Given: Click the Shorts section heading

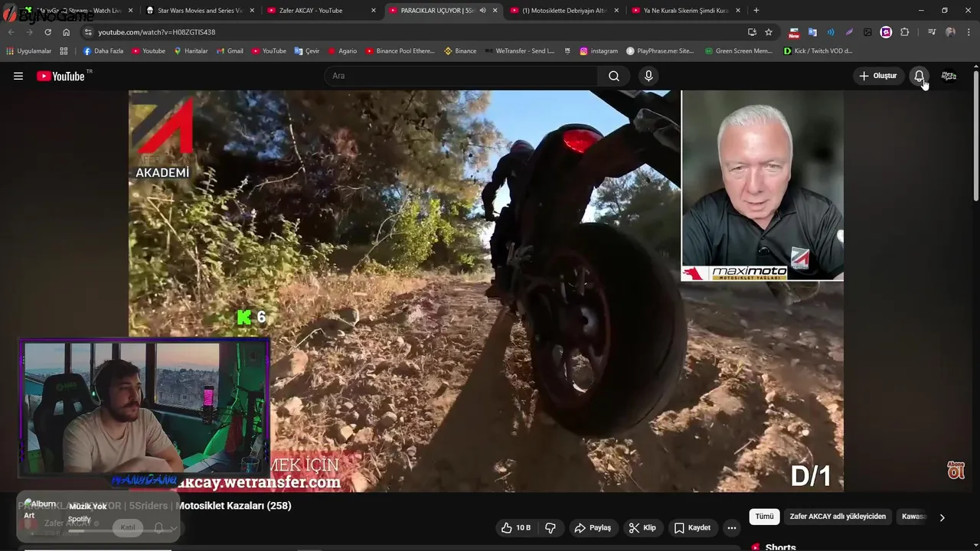Looking at the screenshot, I should coord(780,547).
